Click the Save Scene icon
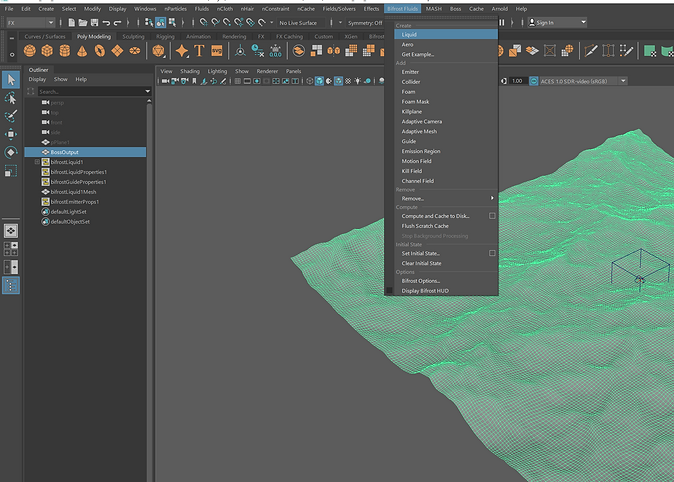 click(x=94, y=22)
